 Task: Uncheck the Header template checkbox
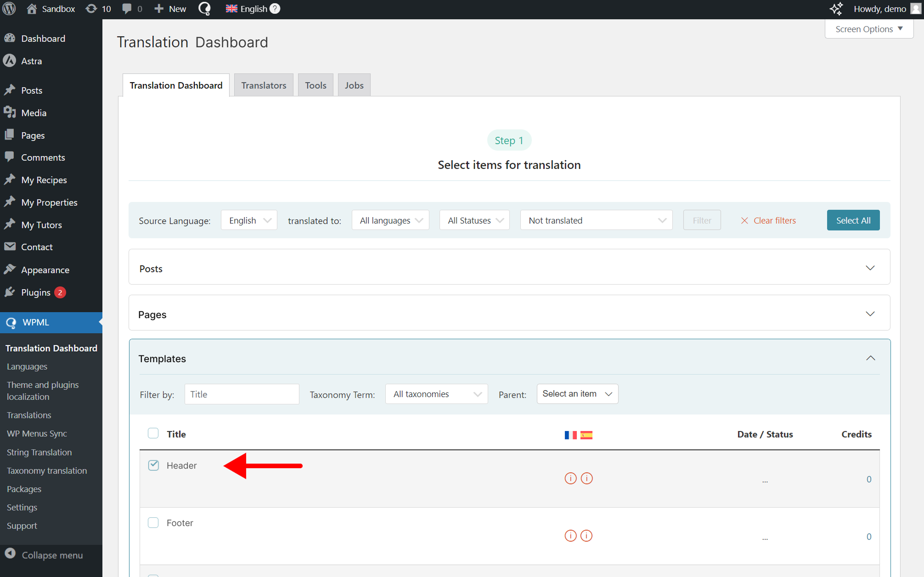(x=153, y=465)
